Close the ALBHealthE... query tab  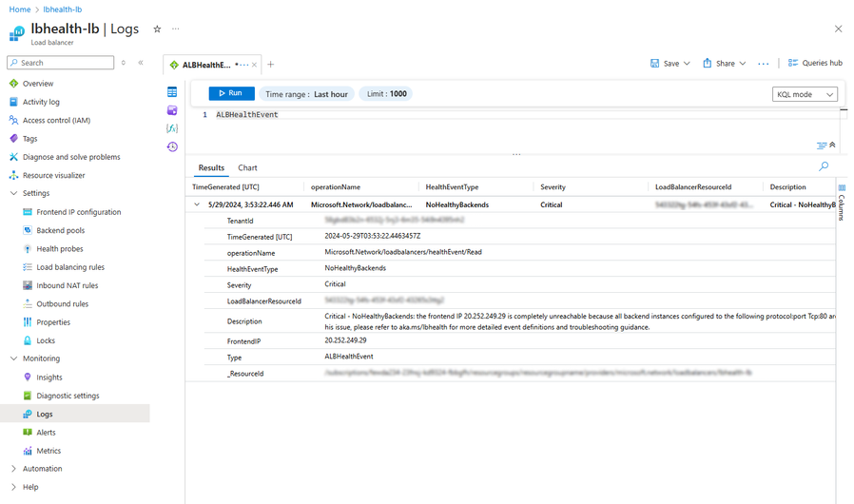coord(254,65)
